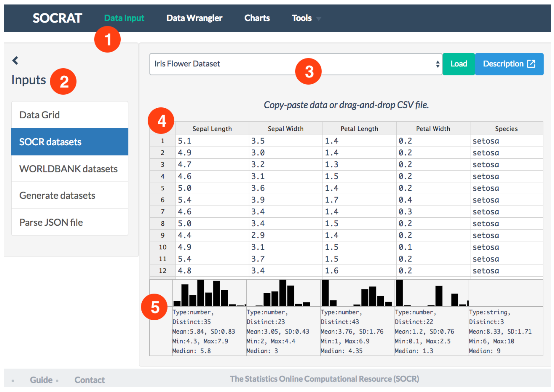Click the Species column header
This screenshot has height=392, width=554.
point(506,129)
